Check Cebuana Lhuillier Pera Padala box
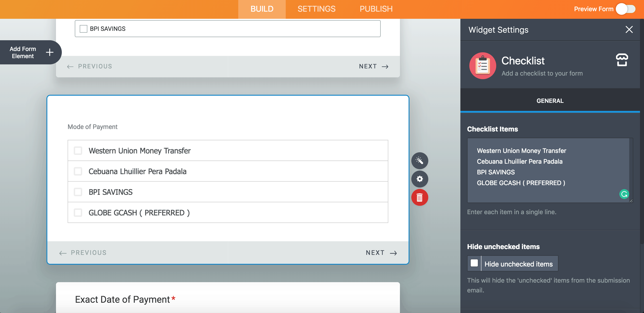The width and height of the screenshot is (644, 313). (x=78, y=171)
